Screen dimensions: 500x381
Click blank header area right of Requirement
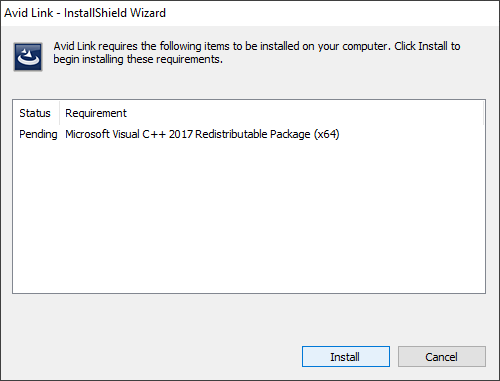coord(305,113)
